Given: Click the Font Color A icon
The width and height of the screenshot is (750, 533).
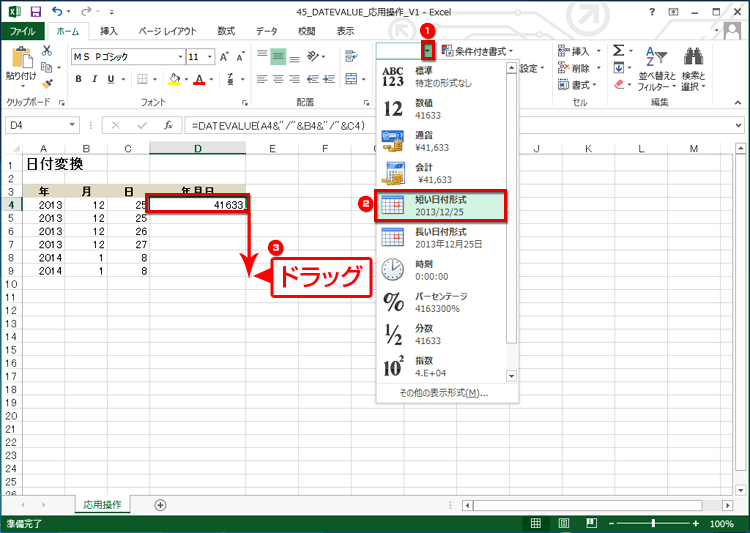Looking at the screenshot, I should 199,79.
